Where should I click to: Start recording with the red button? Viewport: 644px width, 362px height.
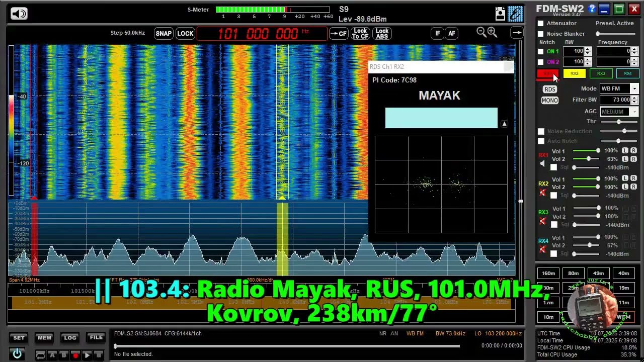click(75, 355)
